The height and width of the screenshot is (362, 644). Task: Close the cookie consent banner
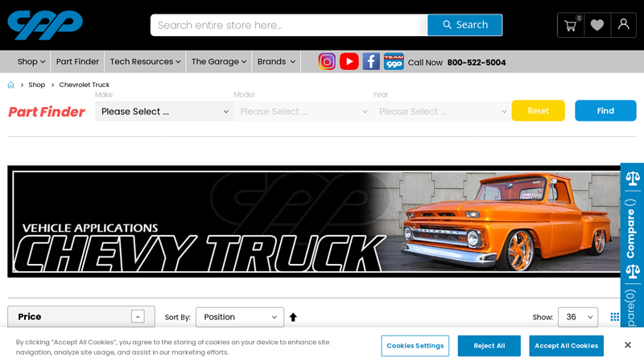(628, 345)
